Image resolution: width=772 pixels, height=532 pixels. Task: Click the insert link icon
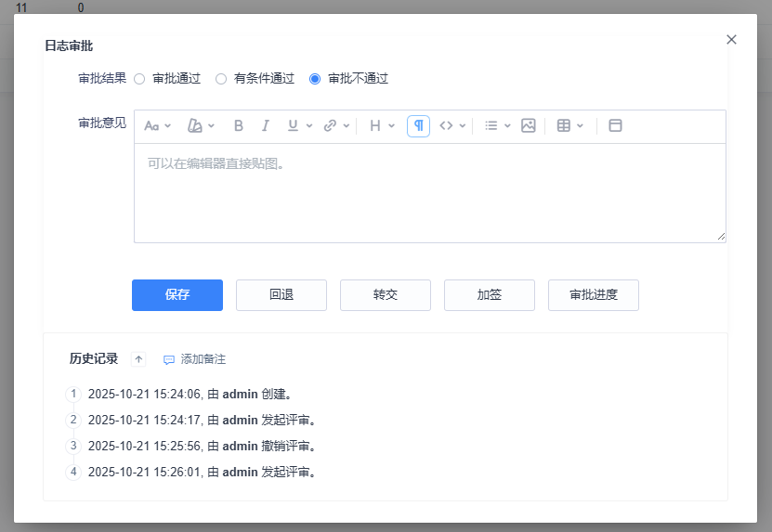(x=331, y=126)
